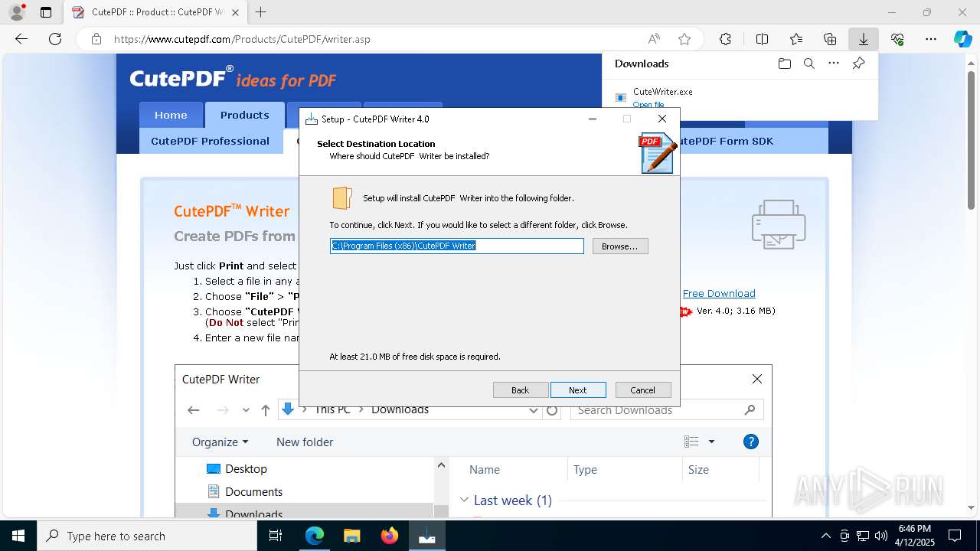Open Collections icon in toolbar

[830, 39]
